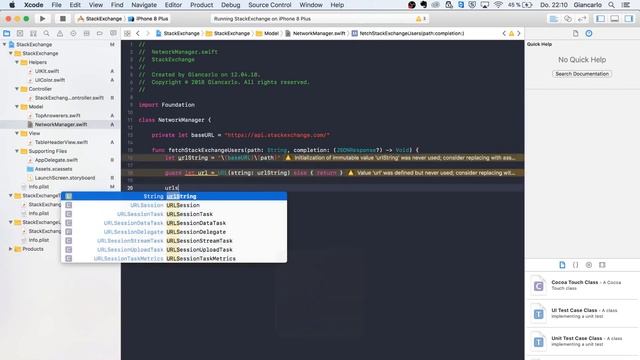Show the Code Snippet library

(576, 265)
